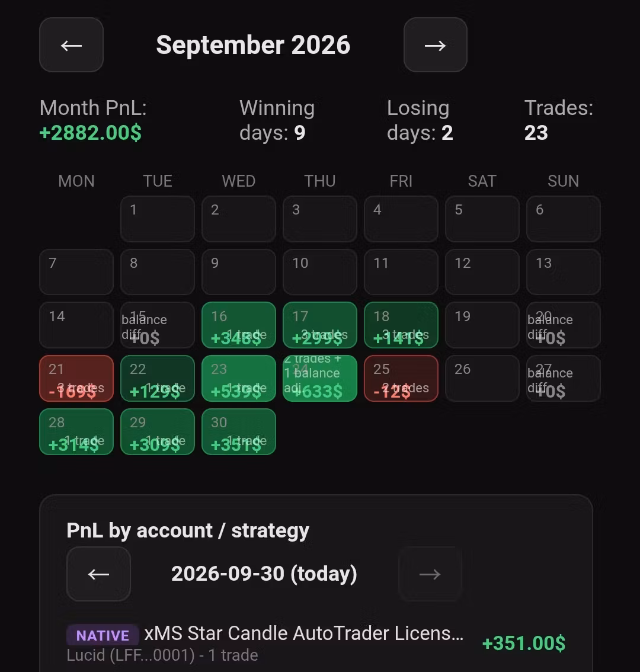Click September 27 balance diff cell
640x672 pixels.
point(564,379)
